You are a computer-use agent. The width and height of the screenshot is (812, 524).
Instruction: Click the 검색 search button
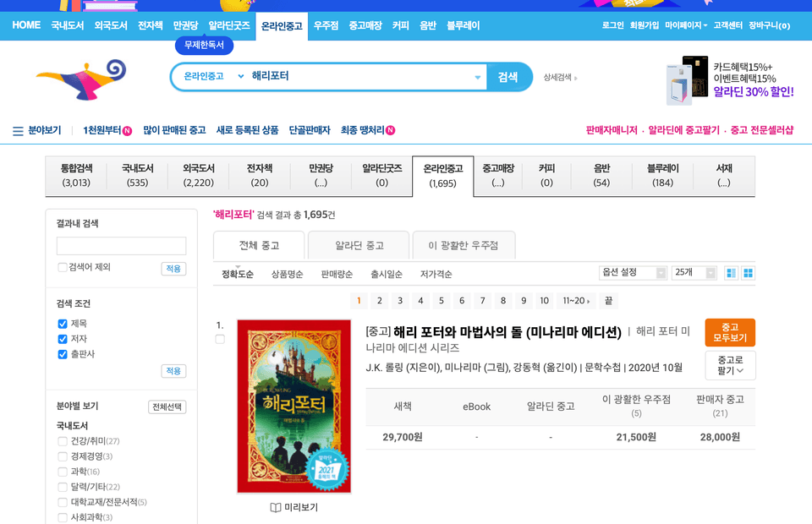coord(508,77)
